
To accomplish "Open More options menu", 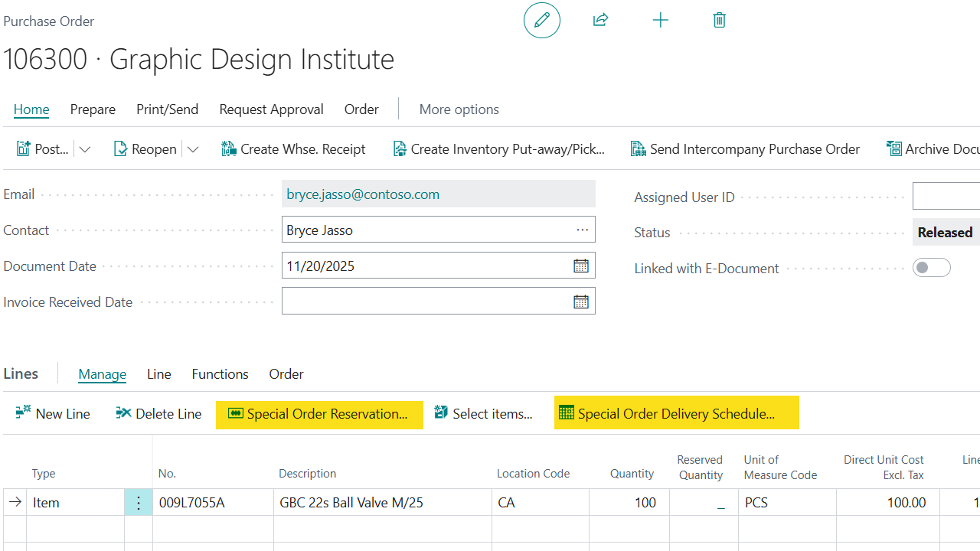I will 459,109.
